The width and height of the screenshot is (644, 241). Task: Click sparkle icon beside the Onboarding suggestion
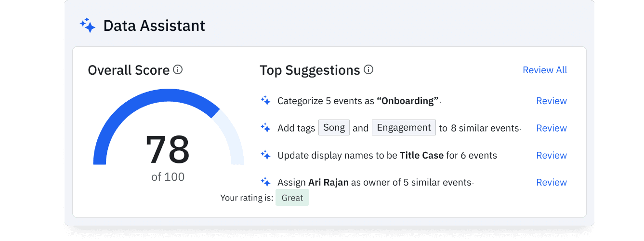click(265, 101)
